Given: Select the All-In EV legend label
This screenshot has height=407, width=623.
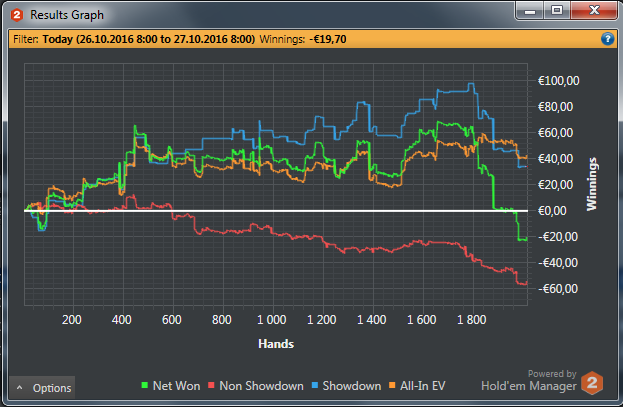Looking at the screenshot, I should (x=423, y=386).
